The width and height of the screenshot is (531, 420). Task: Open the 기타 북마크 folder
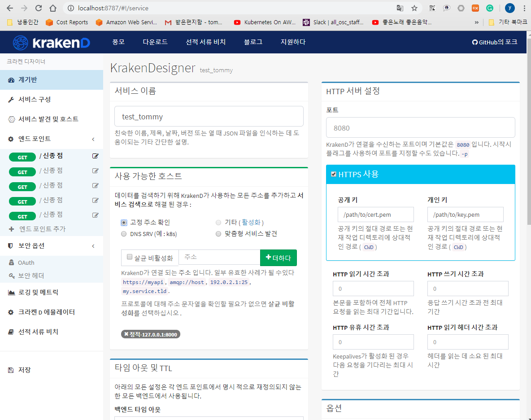(508, 22)
